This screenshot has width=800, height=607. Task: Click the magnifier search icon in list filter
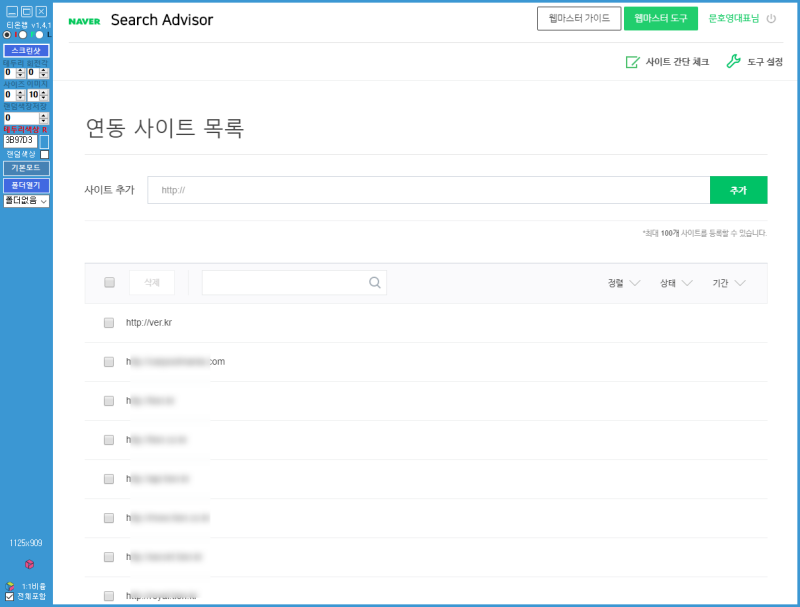(374, 282)
